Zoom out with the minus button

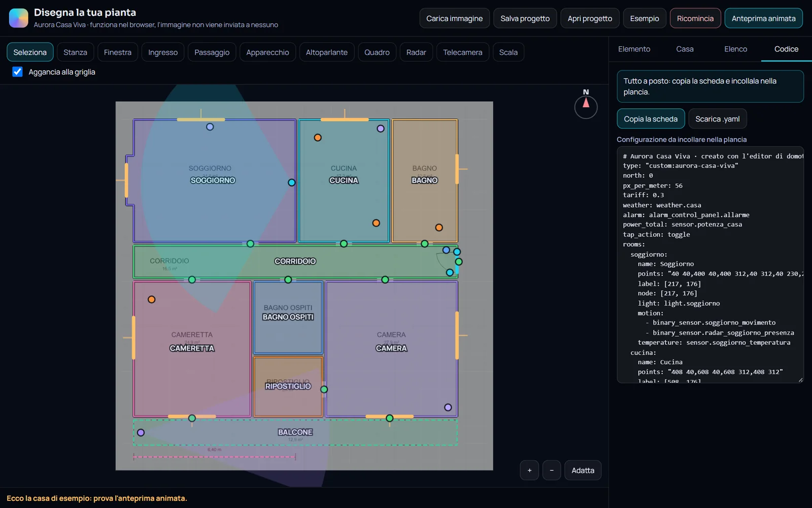tap(552, 470)
